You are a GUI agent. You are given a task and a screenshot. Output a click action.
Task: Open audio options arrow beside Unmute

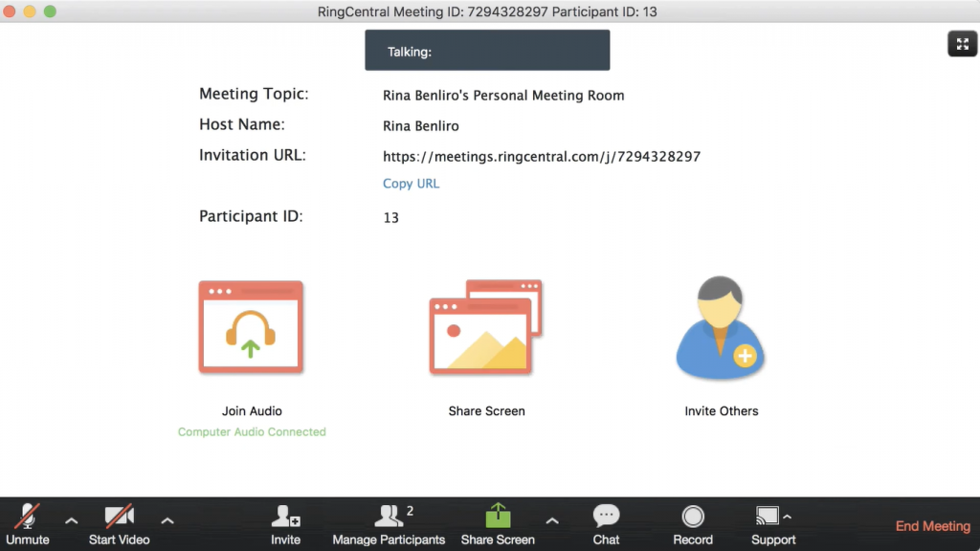71,520
